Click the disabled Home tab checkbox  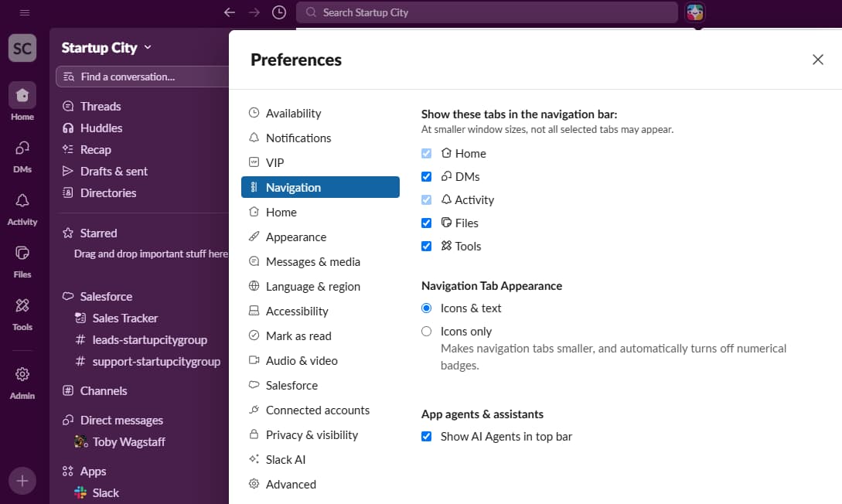pos(426,154)
